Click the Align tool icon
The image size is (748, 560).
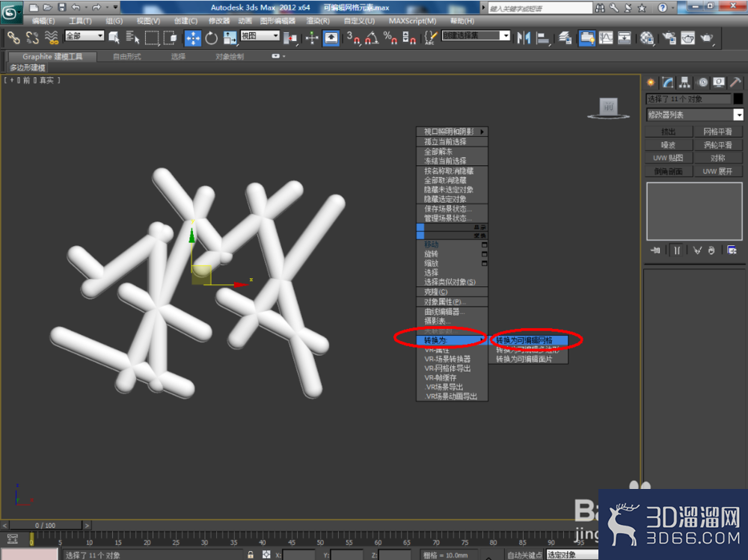click(x=542, y=37)
